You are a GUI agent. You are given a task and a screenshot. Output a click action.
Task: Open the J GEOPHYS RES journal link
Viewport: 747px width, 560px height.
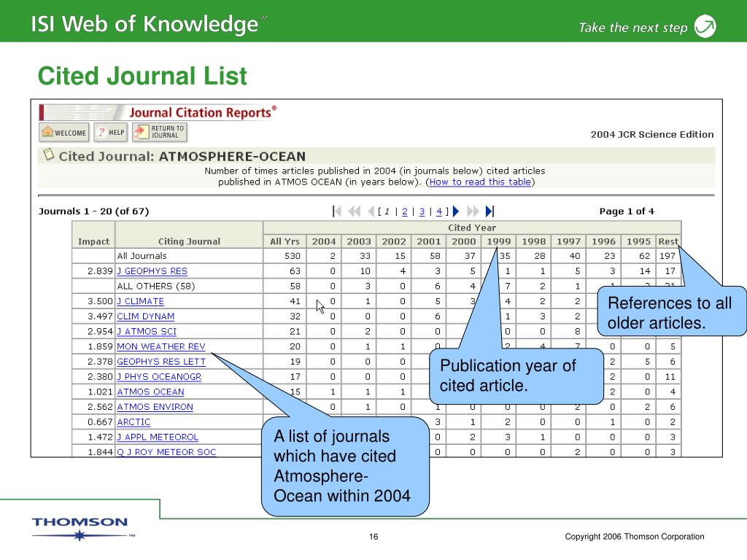click(152, 271)
